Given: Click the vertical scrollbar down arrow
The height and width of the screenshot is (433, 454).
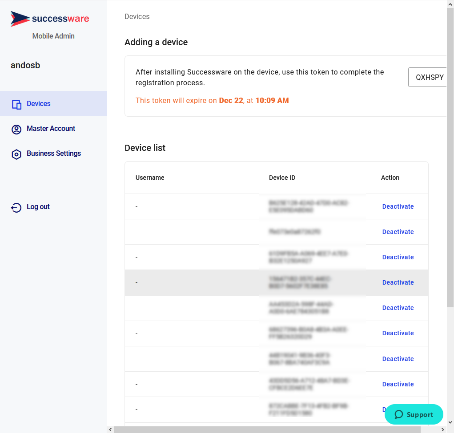Looking at the screenshot, I should pos(450,422).
